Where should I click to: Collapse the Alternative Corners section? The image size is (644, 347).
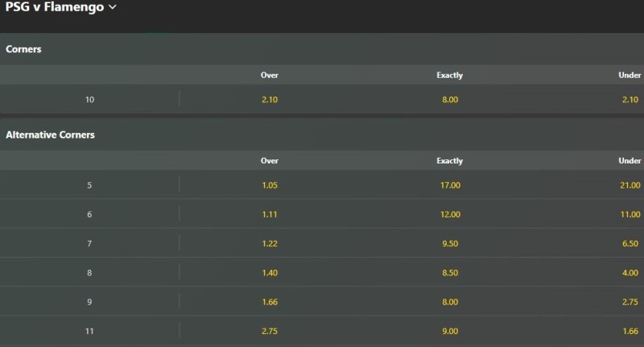[50, 135]
